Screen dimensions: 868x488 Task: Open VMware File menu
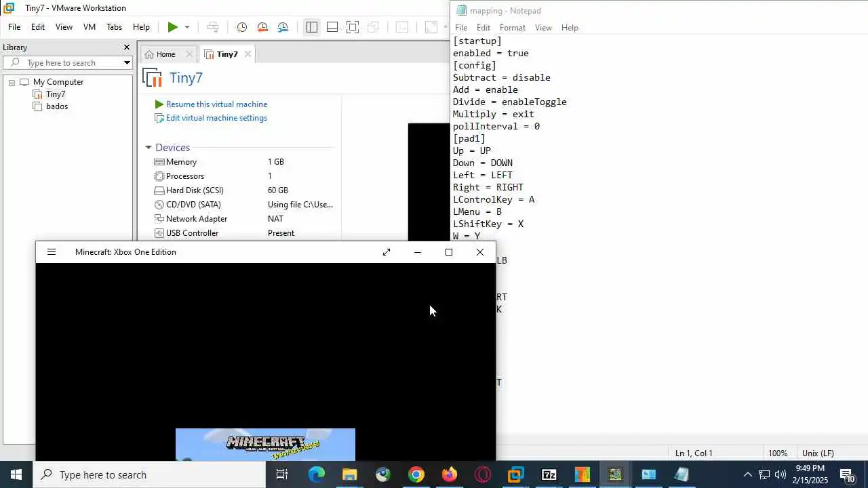14,27
